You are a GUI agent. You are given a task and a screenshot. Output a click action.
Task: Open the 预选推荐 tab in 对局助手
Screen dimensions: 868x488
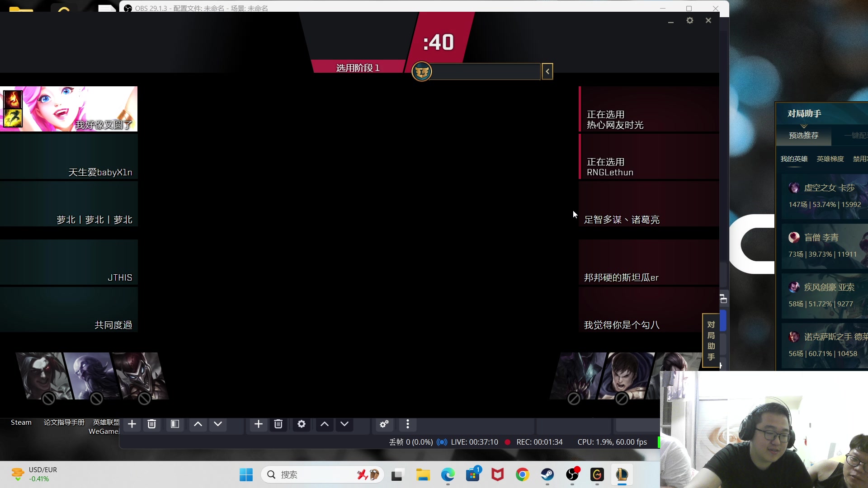tap(803, 136)
